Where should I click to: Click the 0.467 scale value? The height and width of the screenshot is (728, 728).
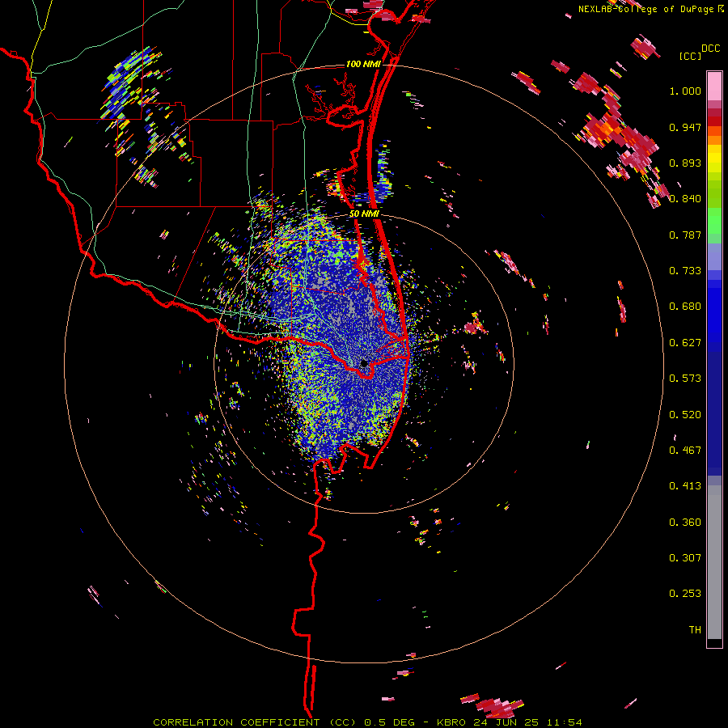pos(685,451)
